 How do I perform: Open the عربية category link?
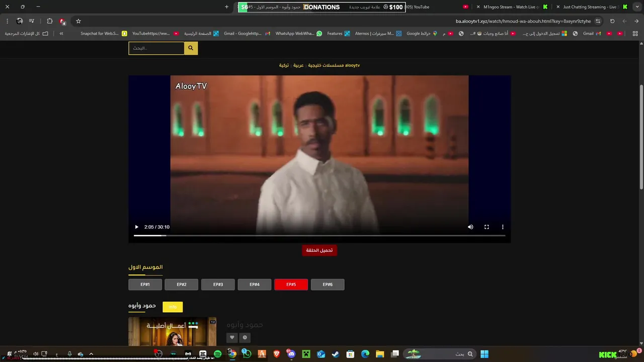click(x=298, y=65)
